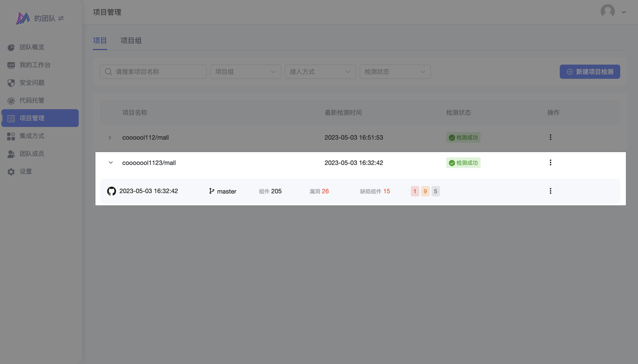638x364 pixels.
Task: Switch to the 项目组 tab
Action: (131, 40)
